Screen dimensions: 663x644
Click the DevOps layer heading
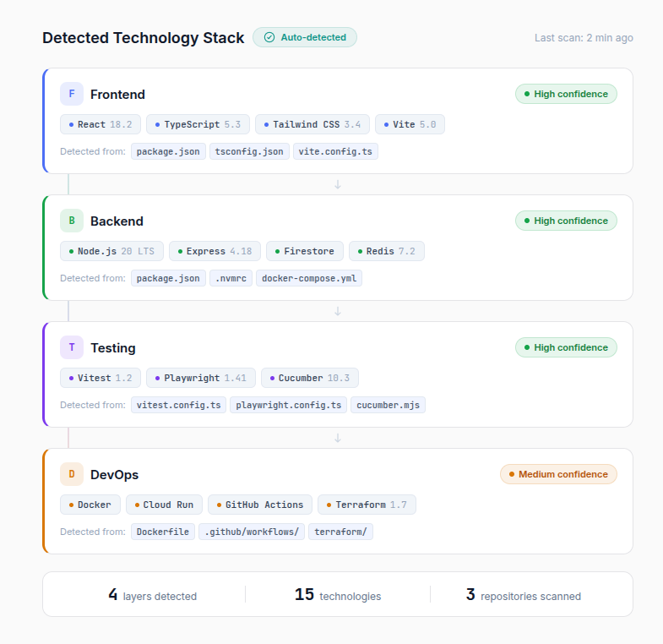tap(114, 474)
